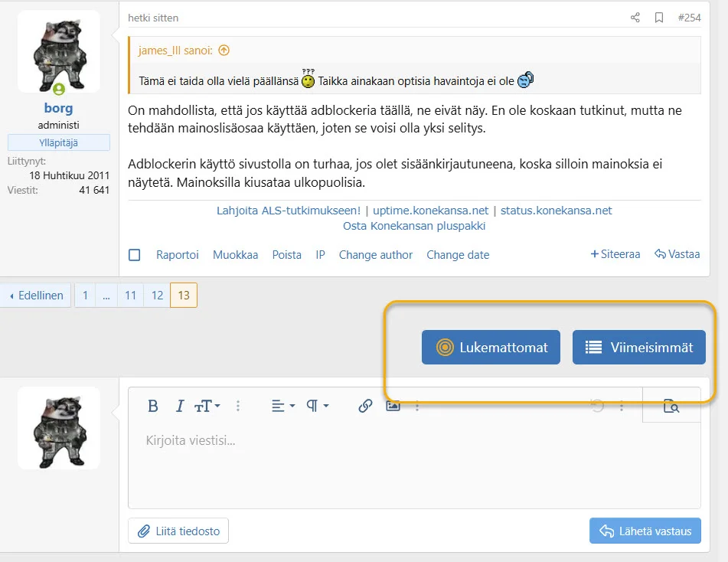
Task: Click Change author
Action: coord(376,255)
